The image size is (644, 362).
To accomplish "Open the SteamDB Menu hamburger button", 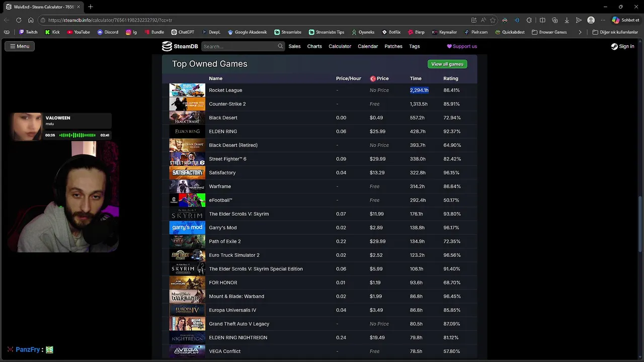I will pyautogui.click(x=20, y=46).
